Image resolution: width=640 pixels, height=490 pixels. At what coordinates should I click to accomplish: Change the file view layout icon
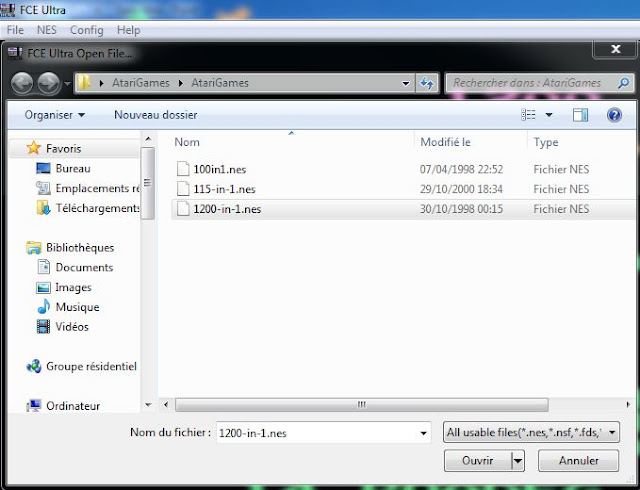click(x=528, y=115)
